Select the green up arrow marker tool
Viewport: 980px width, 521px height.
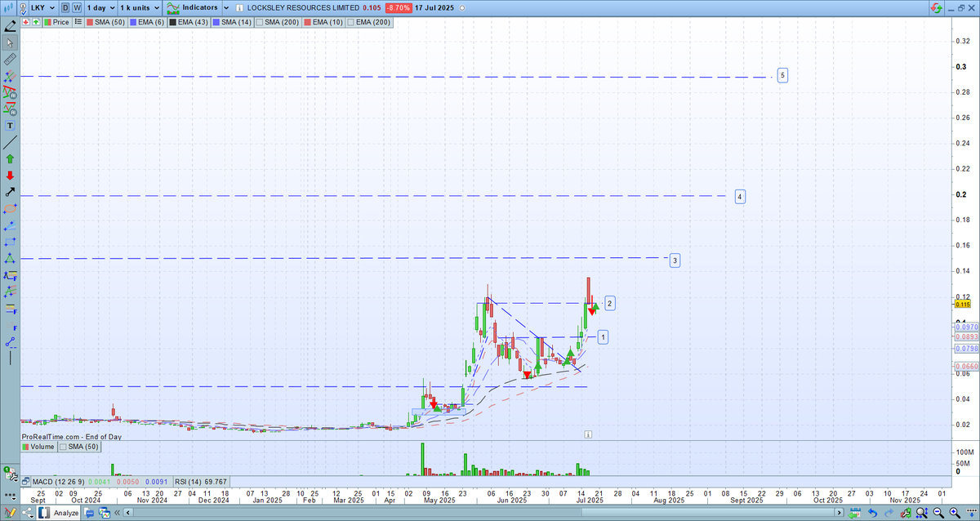pyautogui.click(x=10, y=158)
